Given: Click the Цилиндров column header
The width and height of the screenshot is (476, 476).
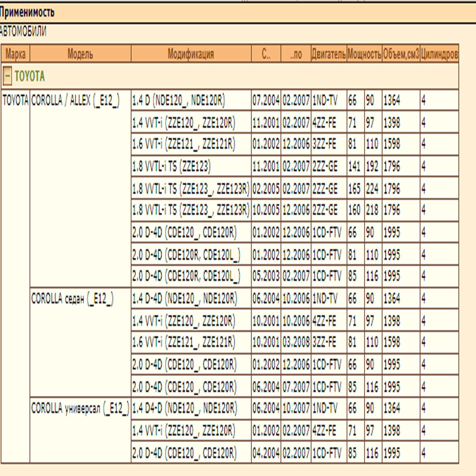Looking at the screenshot, I should [x=439, y=54].
